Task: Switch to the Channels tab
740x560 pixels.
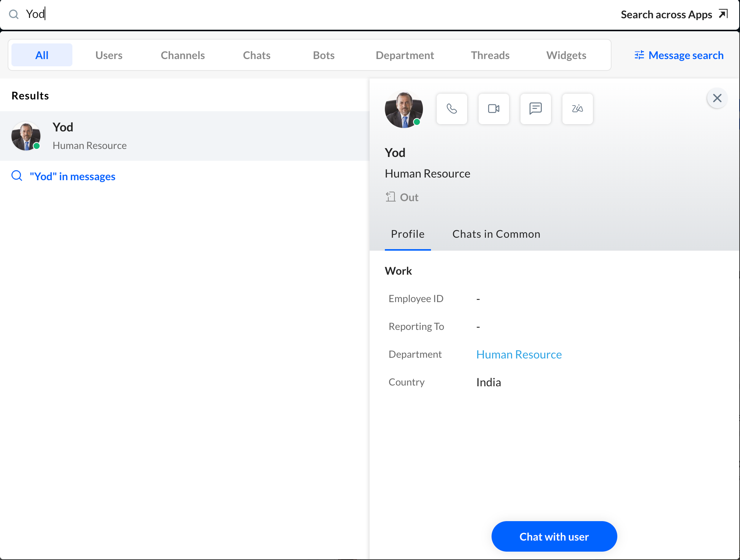Action: click(183, 55)
